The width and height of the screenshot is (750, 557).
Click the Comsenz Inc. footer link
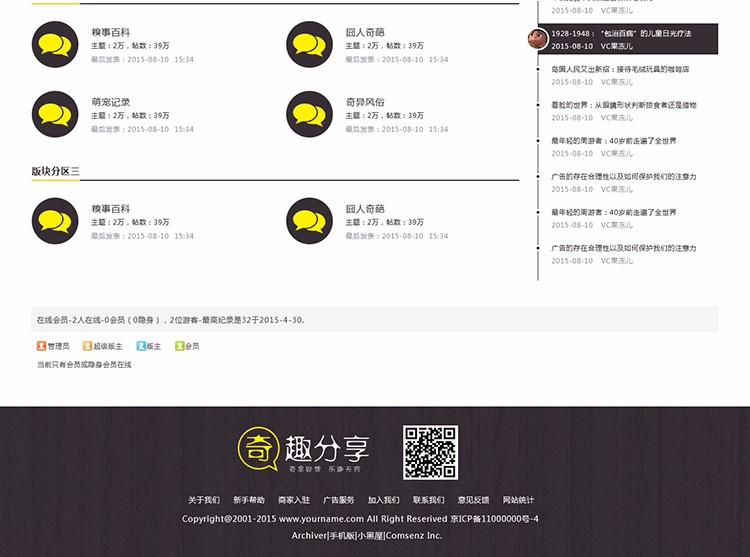[x=414, y=535]
